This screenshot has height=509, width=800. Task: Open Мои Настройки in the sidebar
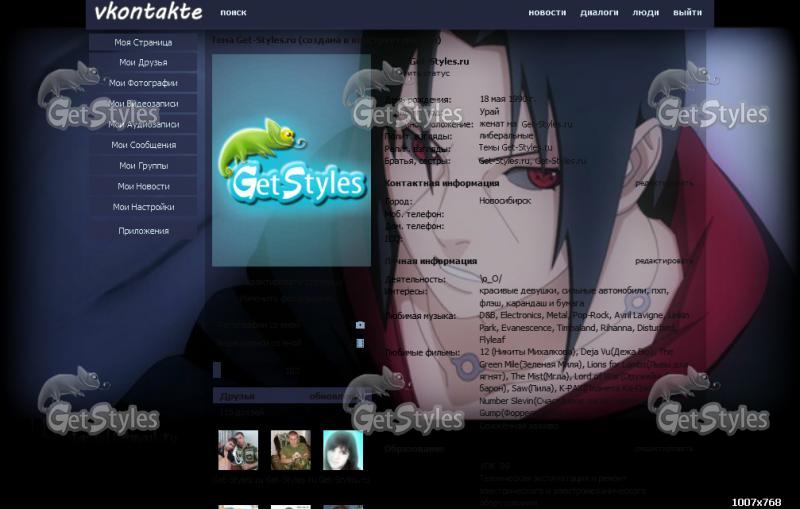(143, 207)
